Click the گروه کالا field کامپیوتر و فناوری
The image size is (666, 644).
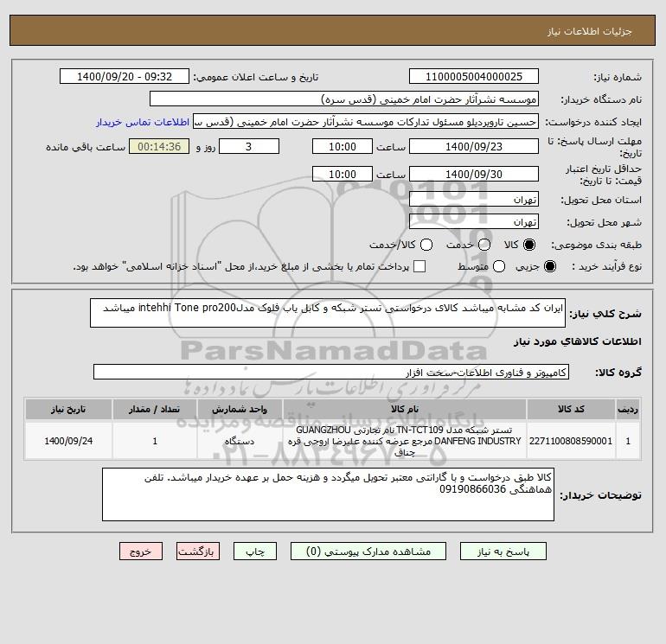pyautogui.click(x=331, y=372)
